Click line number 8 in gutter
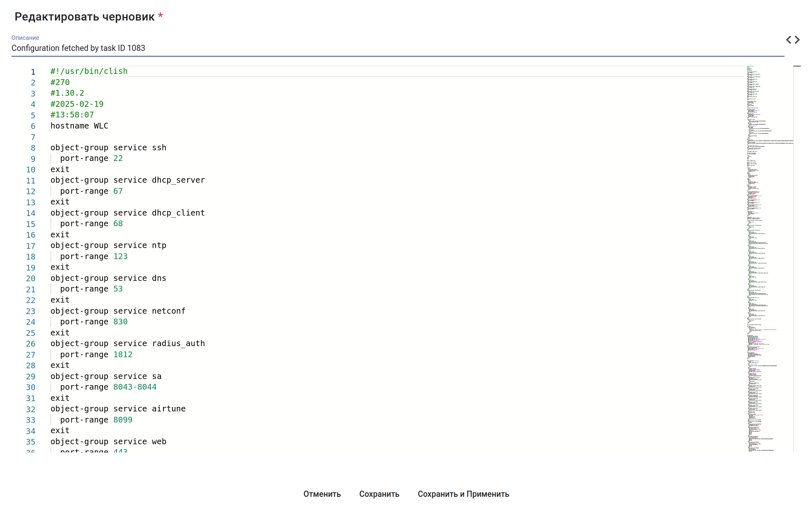 tap(33, 148)
